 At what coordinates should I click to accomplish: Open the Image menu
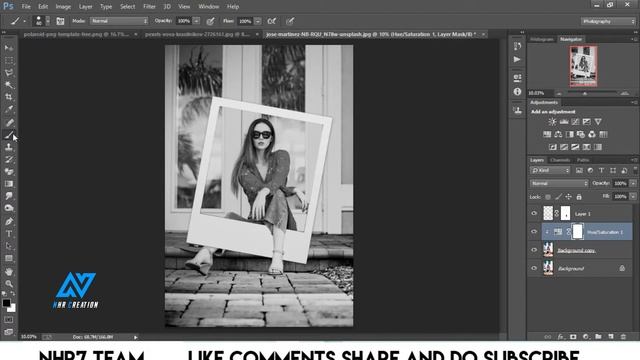coord(63,7)
